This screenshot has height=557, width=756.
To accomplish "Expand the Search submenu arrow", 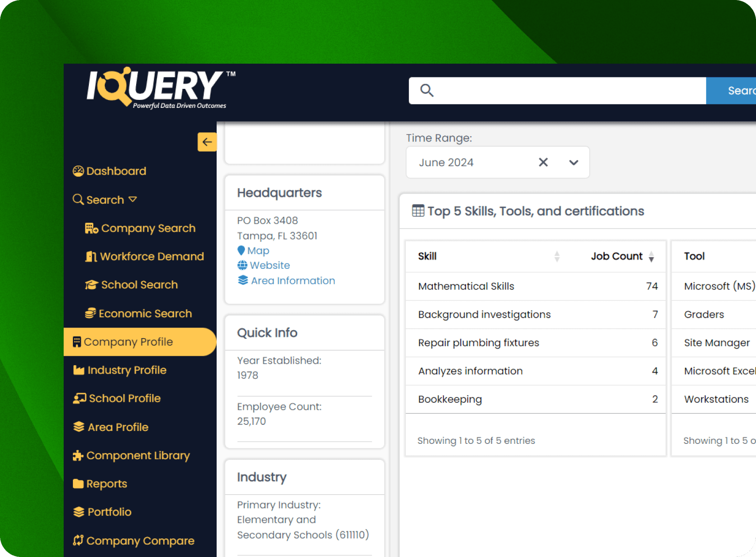I will 133,200.
